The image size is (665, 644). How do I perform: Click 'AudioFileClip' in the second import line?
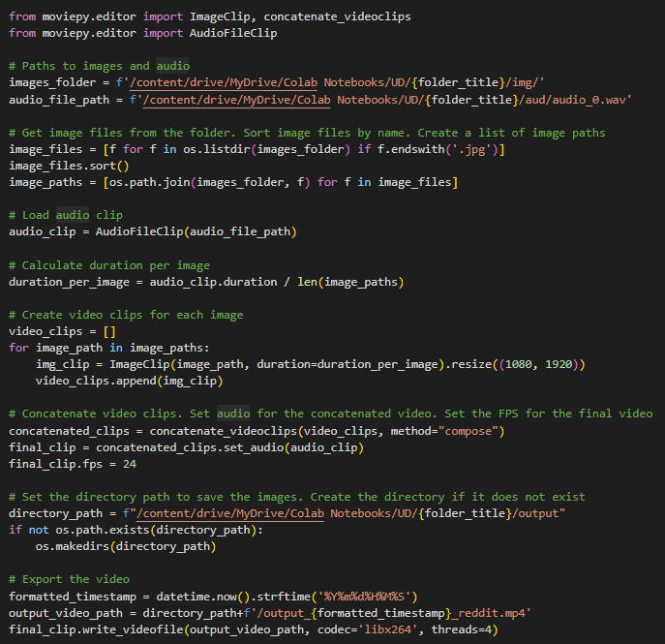click(233, 33)
